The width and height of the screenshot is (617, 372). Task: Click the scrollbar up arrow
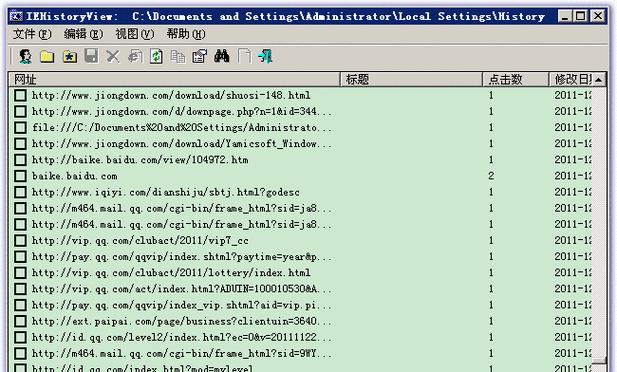[599, 80]
